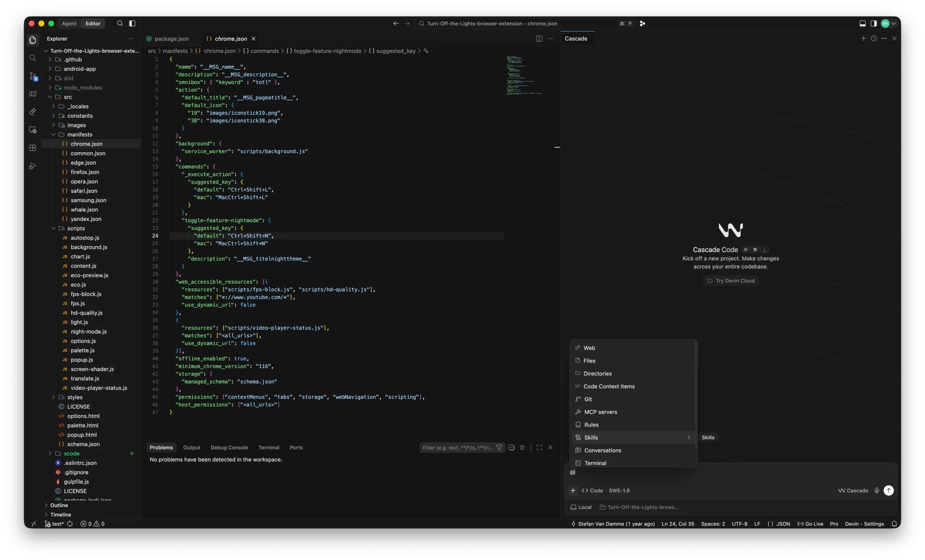Viewport: 925px width, 560px height.
Task: Collapse the src folder
Action: click(68, 97)
